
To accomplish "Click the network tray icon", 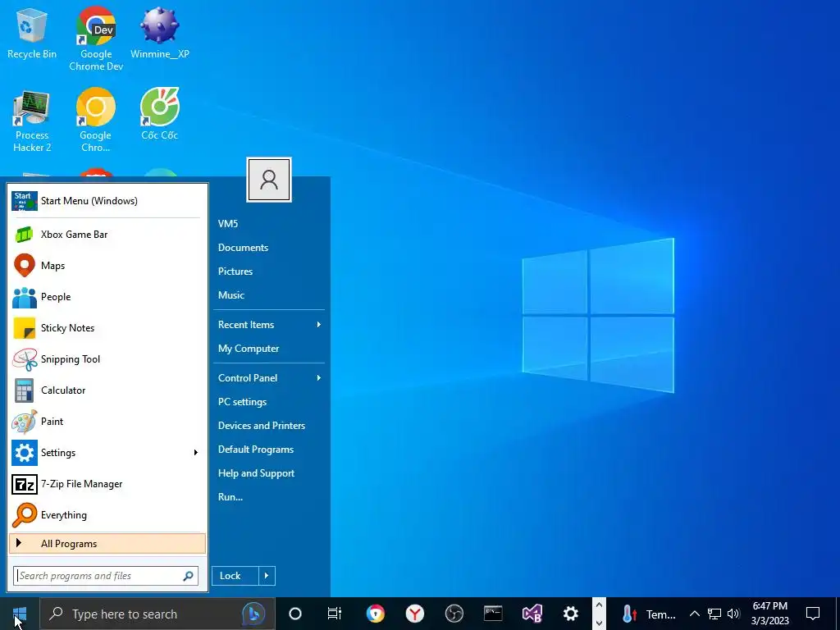I will (714, 614).
